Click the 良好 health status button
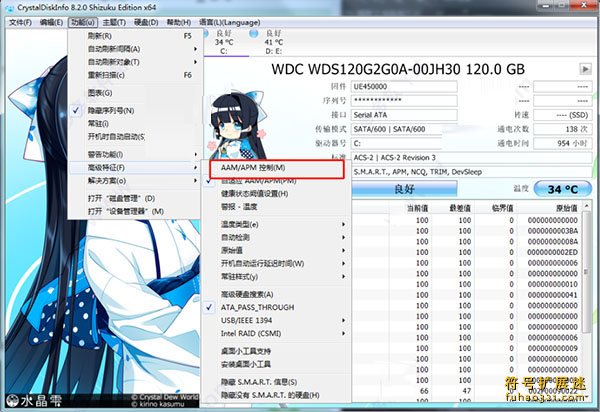 (x=404, y=189)
